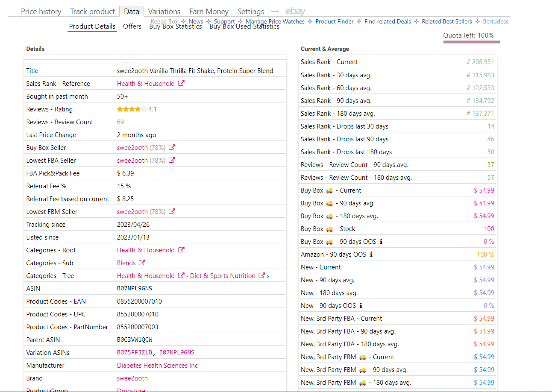The height and width of the screenshot is (392, 552).
Task: Click PartNumber value 855200007003
Action: pos(138,327)
